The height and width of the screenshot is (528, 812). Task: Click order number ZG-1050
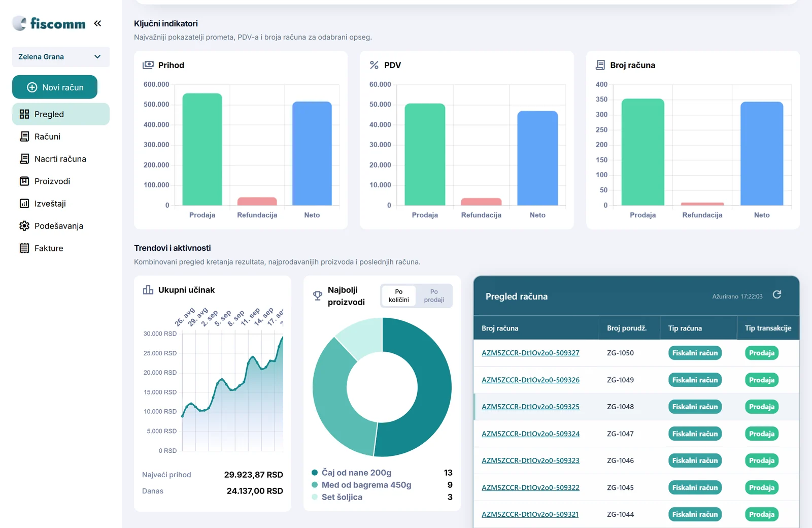620,353
